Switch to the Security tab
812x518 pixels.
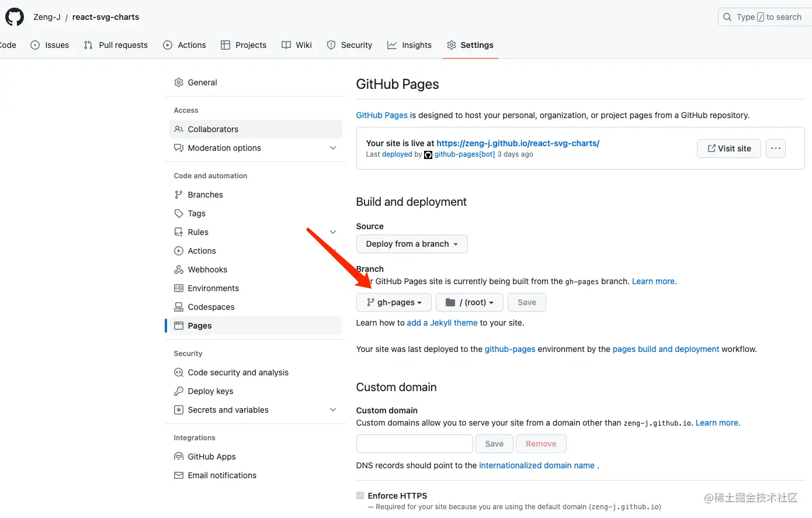tap(349, 45)
